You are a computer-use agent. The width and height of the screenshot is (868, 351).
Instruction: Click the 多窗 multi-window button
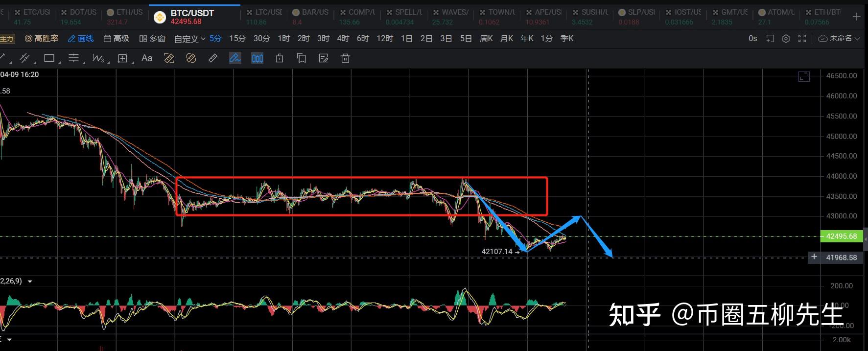(x=152, y=38)
